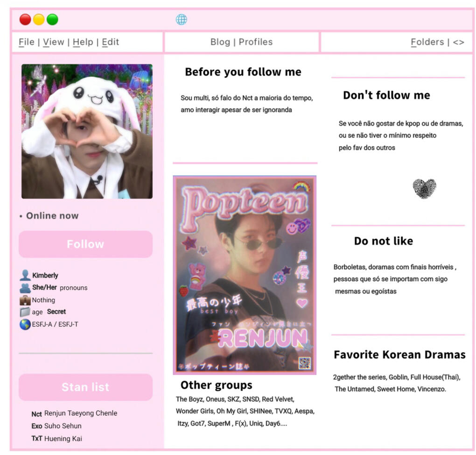476x455 pixels.
Task: Click the red close window button
Action: 25,20
